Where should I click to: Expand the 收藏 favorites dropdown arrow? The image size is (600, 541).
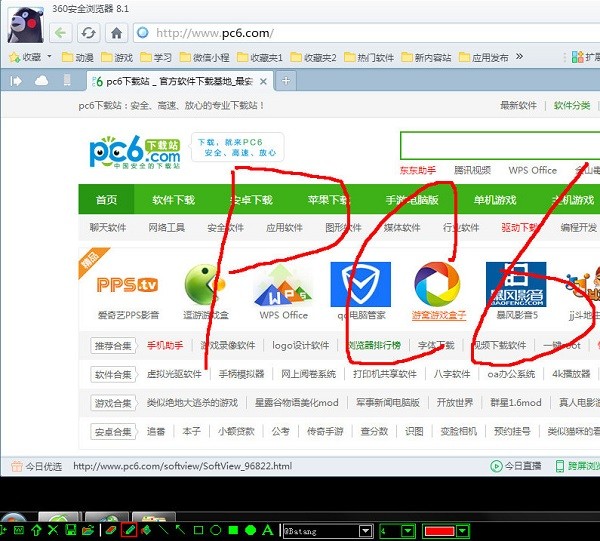(49, 57)
